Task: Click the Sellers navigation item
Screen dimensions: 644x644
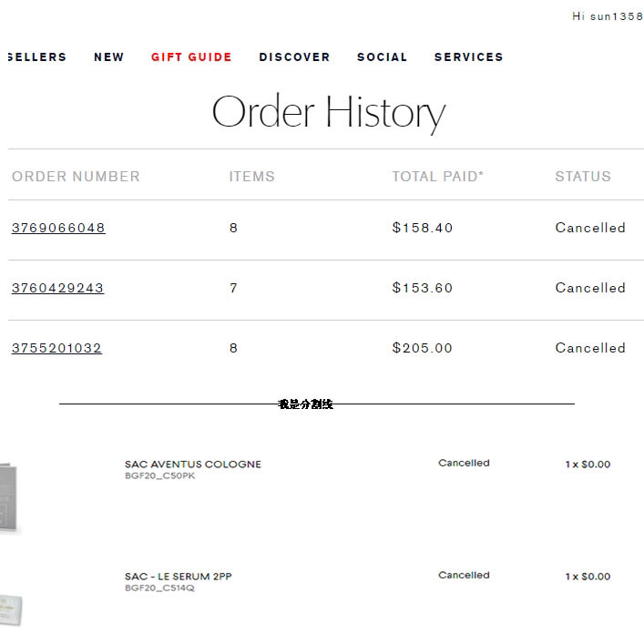Action: click(37, 56)
